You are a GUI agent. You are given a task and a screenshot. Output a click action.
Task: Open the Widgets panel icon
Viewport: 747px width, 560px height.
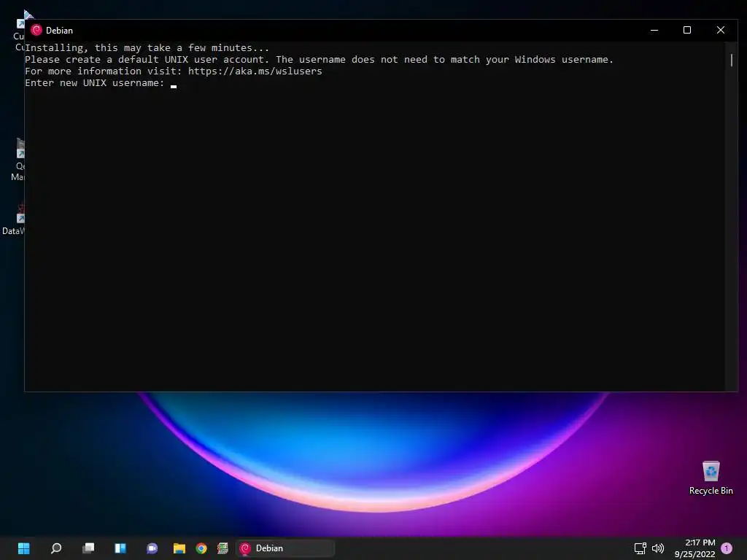120,548
